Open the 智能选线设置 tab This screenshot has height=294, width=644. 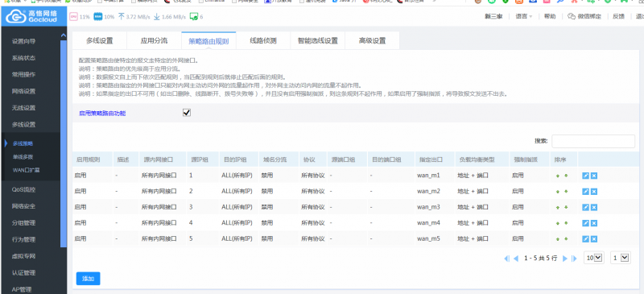click(x=318, y=41)
